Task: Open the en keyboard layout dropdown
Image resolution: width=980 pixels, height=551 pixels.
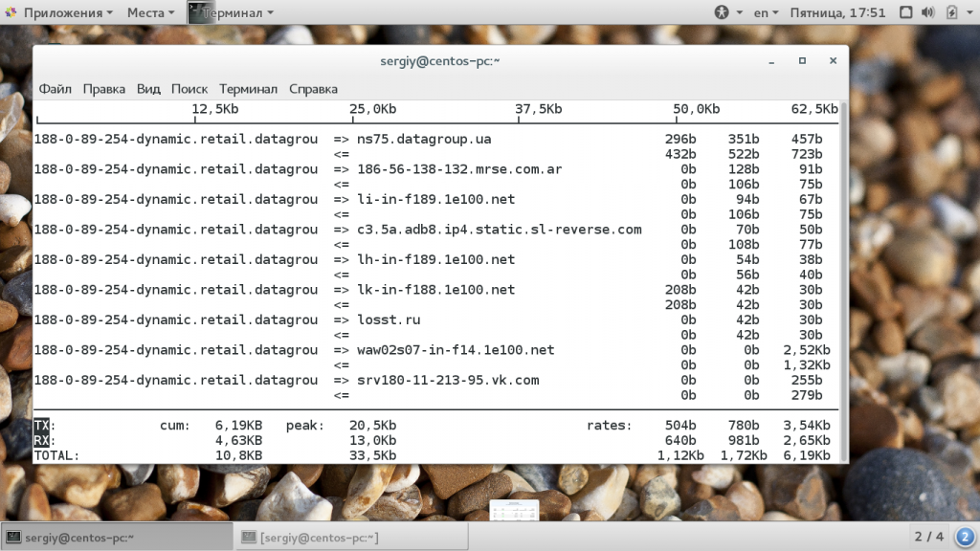Action: pos(767,12)
